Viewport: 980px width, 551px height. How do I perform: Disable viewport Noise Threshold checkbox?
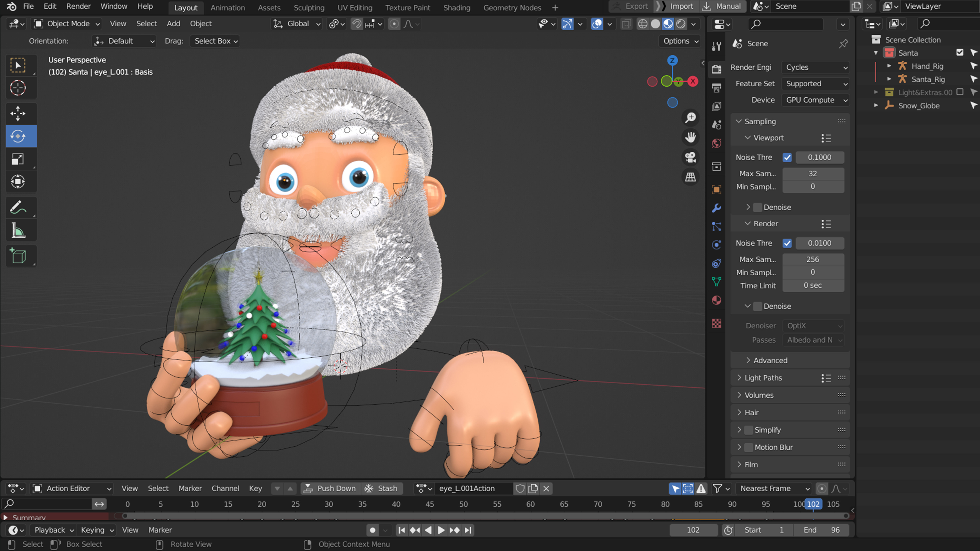point(787,157)
